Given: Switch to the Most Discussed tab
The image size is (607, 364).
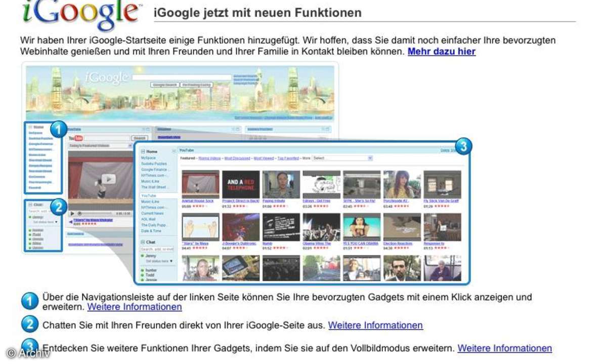Looking at the screenshot, I should [237, 158].
